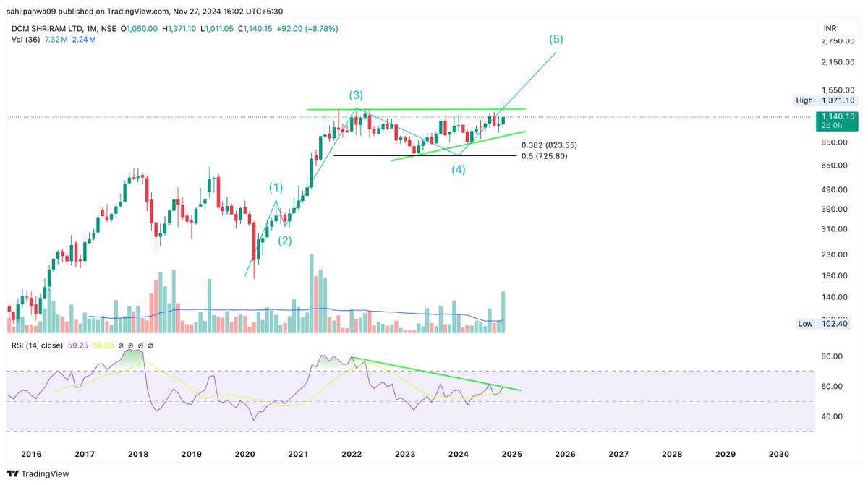
Task: Click the 2016 label on the timeline
Action: (31, 454)
